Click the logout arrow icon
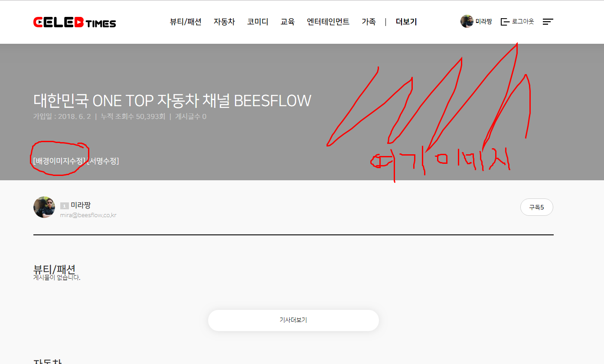 pos(505,22)
